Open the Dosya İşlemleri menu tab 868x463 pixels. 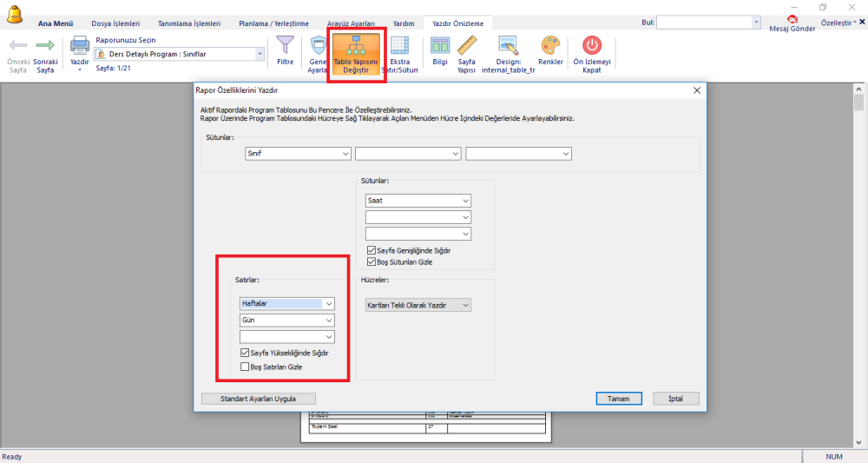(115, 23)
